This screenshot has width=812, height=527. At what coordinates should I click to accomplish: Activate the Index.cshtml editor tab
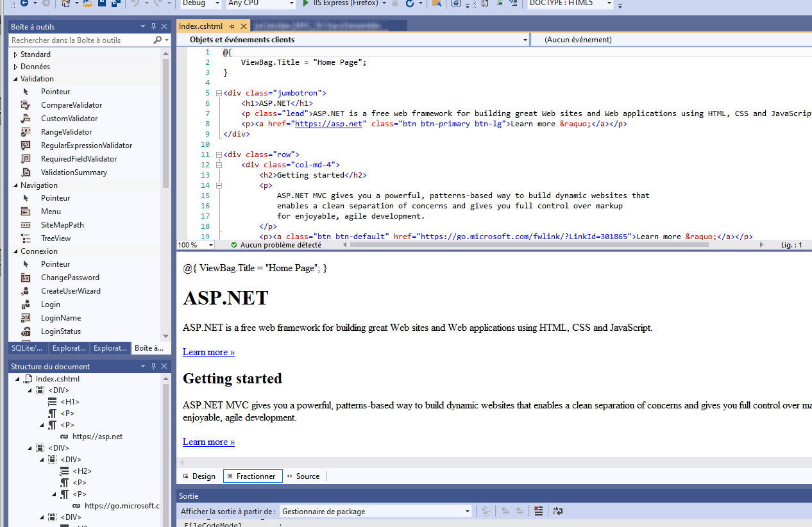[201, 26]
